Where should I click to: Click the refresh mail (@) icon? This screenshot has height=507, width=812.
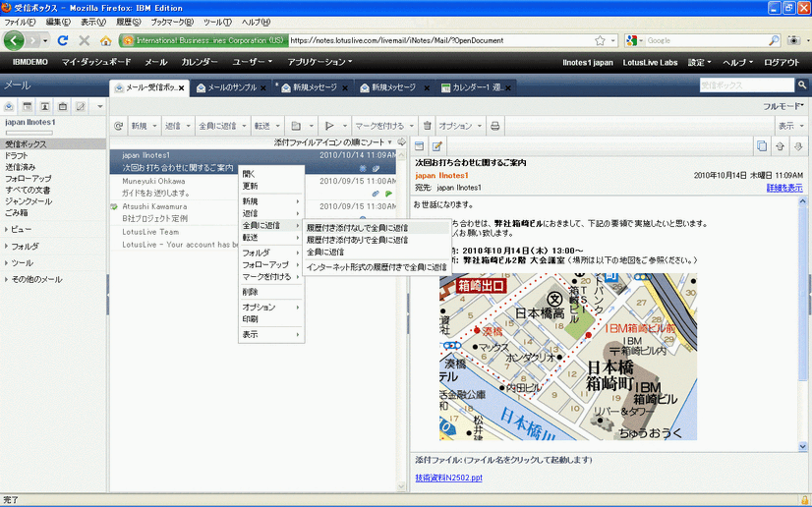coord(119,126)
